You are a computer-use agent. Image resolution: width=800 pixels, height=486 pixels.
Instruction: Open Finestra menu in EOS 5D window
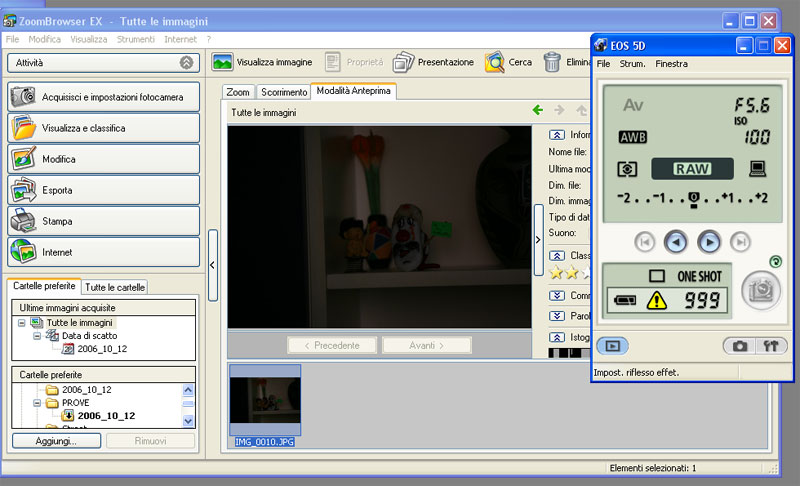[x=671, y=64]
